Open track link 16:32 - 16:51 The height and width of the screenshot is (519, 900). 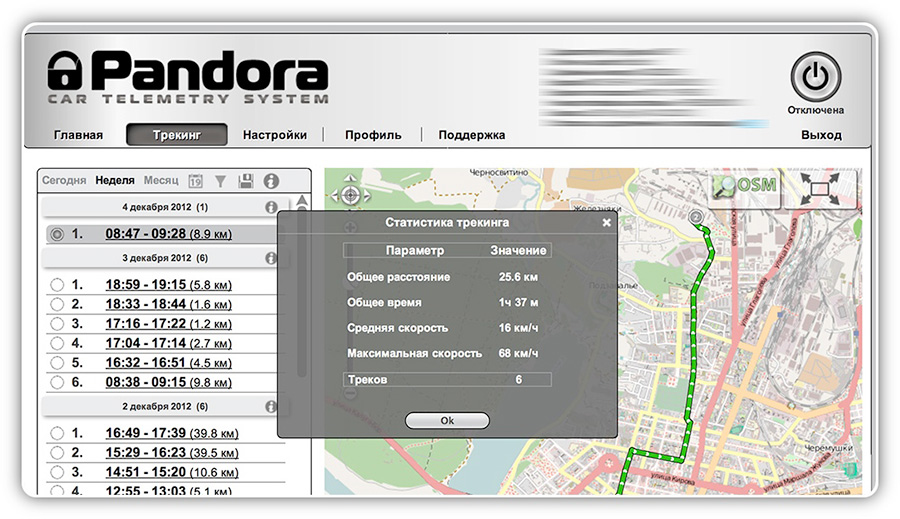[168, 363]
